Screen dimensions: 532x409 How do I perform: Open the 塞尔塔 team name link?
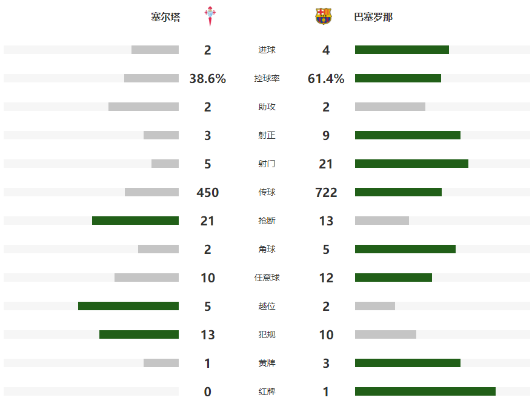click(x=165, y=17)
